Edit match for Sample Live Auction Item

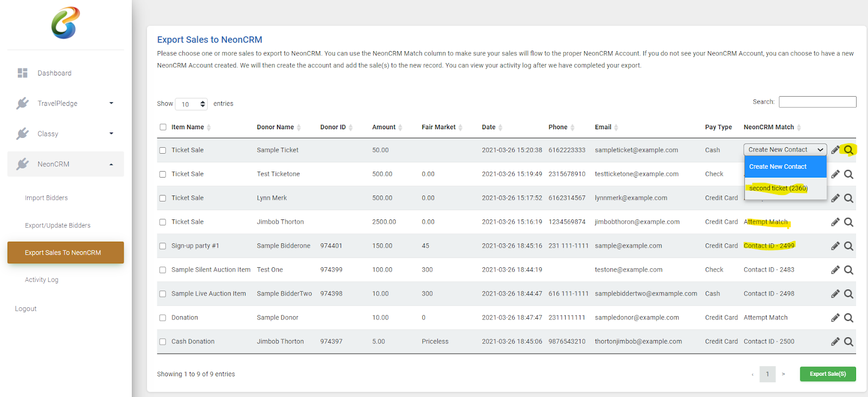click(x=835, y=294)
